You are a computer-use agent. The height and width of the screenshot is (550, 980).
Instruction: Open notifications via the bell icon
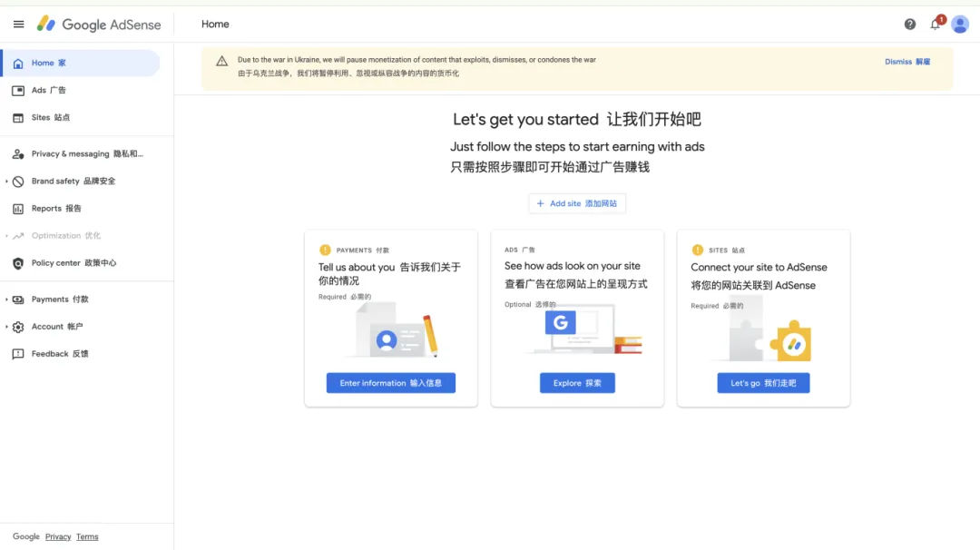936,24
